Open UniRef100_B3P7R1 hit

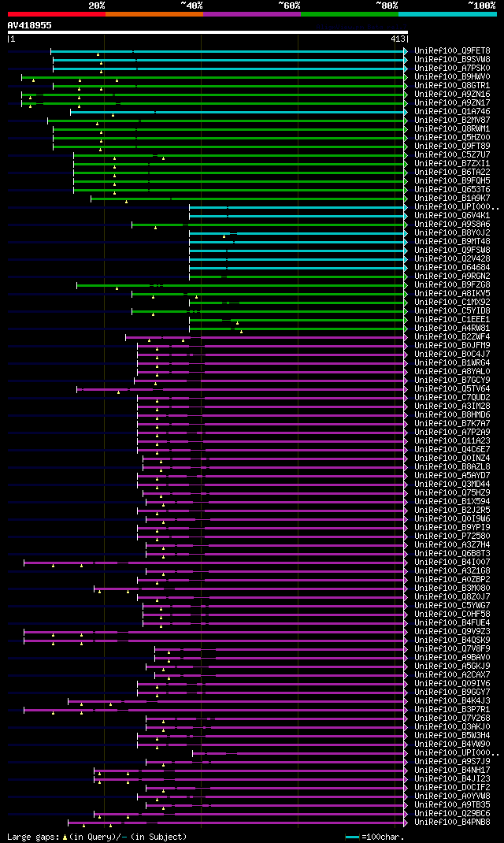(452, 709)
